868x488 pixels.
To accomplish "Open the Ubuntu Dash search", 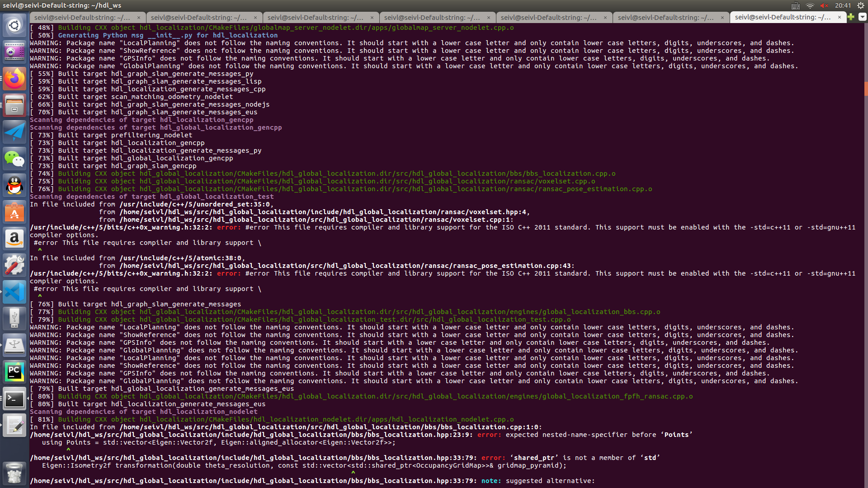I will 14,25.
